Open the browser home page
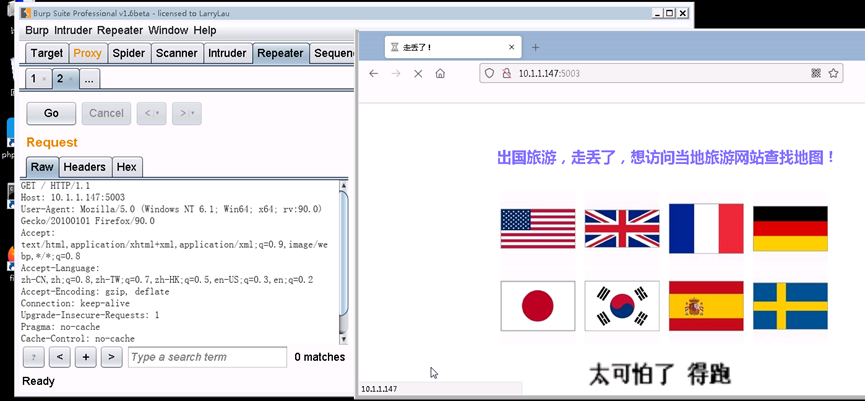Image resolution: width=865 pixels, height=401 pixels. (440, 73)
